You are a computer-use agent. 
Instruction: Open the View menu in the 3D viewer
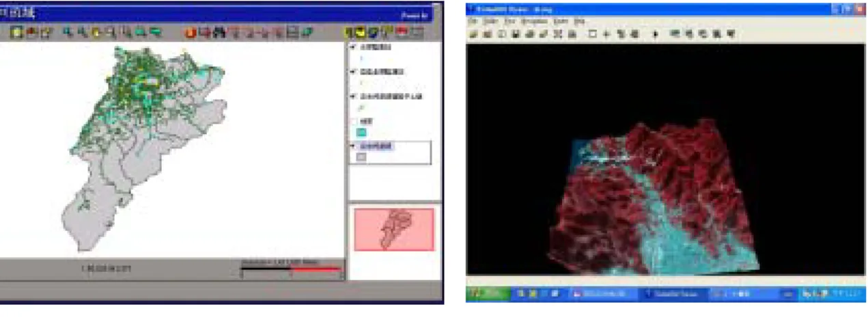(509, 21)
